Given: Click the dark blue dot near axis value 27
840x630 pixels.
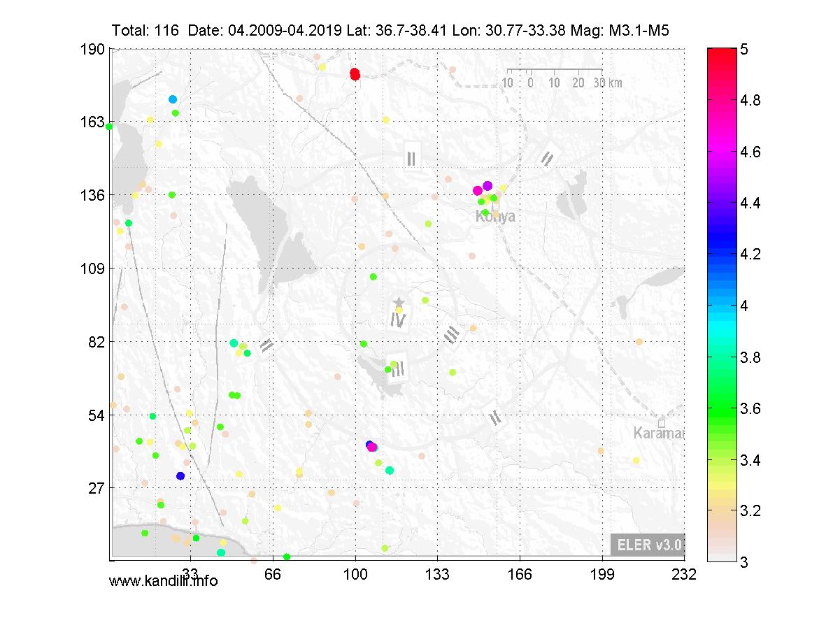Looking at the screenshot, I should (x=180, y=476).
